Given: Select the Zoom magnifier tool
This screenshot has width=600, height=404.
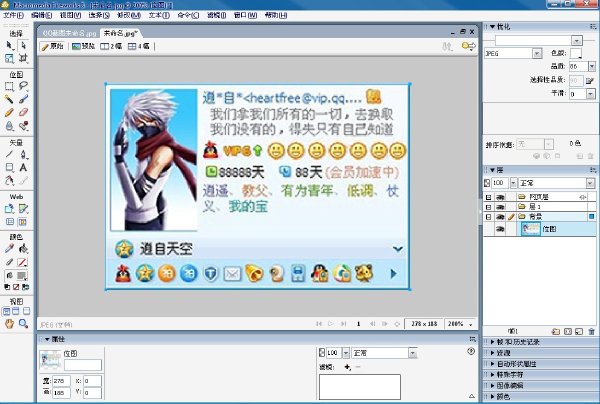Looking at the screenshot, I should click(23, 324).
